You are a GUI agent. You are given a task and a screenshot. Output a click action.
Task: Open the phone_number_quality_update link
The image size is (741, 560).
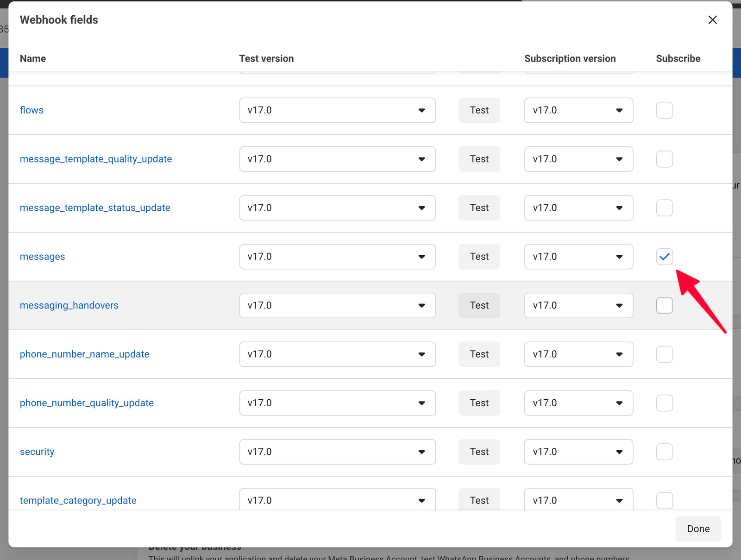point(87,403)
